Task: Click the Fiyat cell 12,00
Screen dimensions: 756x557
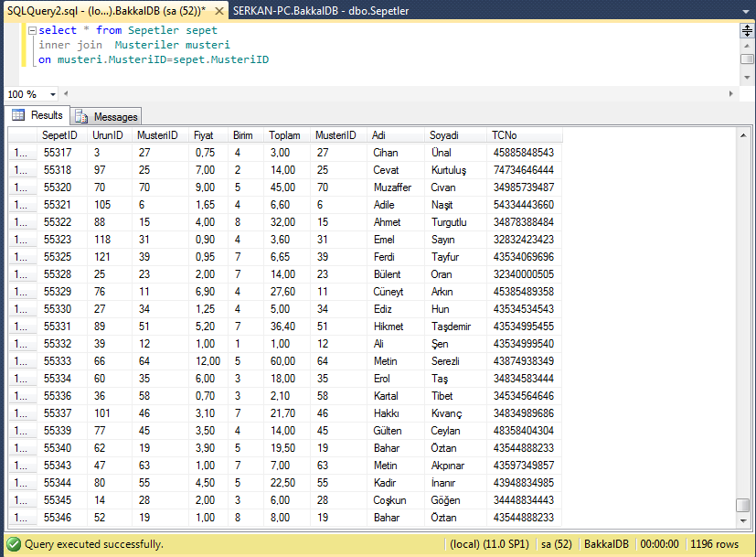Action: pos(208,361)
